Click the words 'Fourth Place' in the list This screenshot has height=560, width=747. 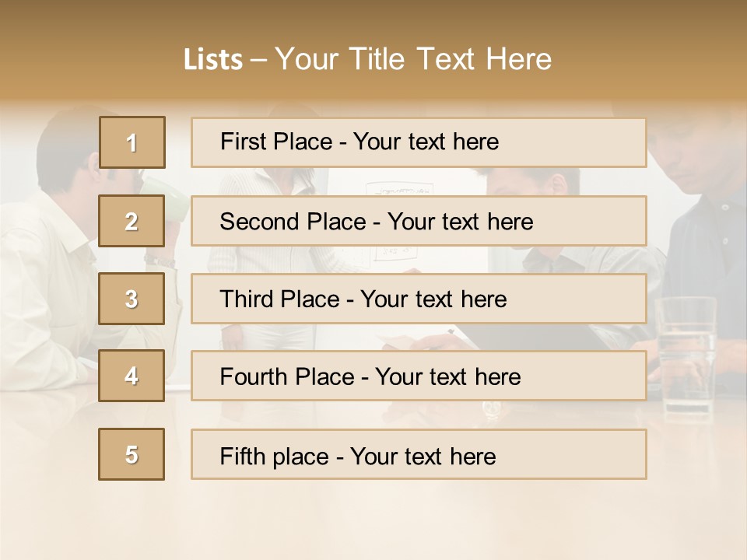click(x=287, y=376)
